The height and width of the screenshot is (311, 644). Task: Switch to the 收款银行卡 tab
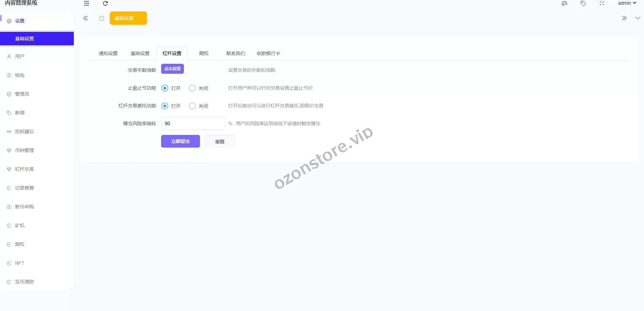click(x=268, y=53)
